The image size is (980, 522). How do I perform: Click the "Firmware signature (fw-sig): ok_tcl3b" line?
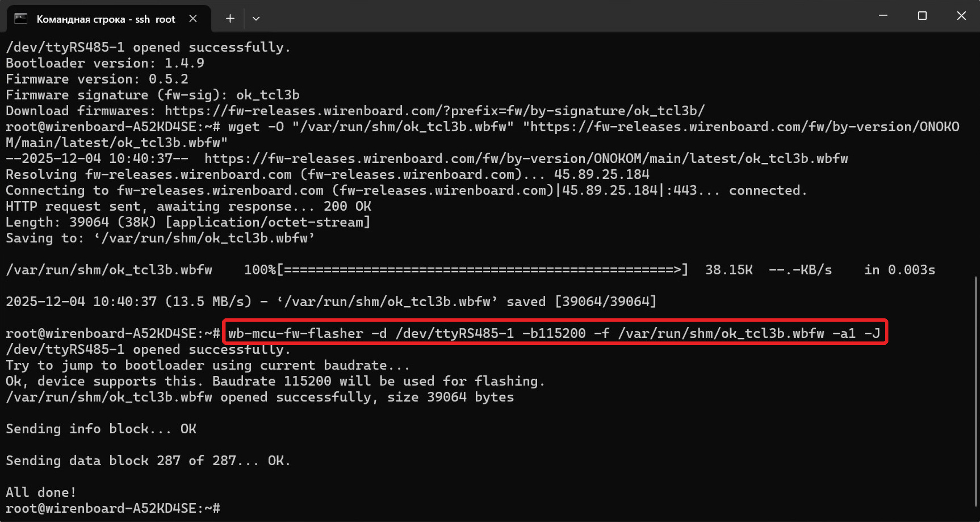pyautogui.click(x=153, y=95)
